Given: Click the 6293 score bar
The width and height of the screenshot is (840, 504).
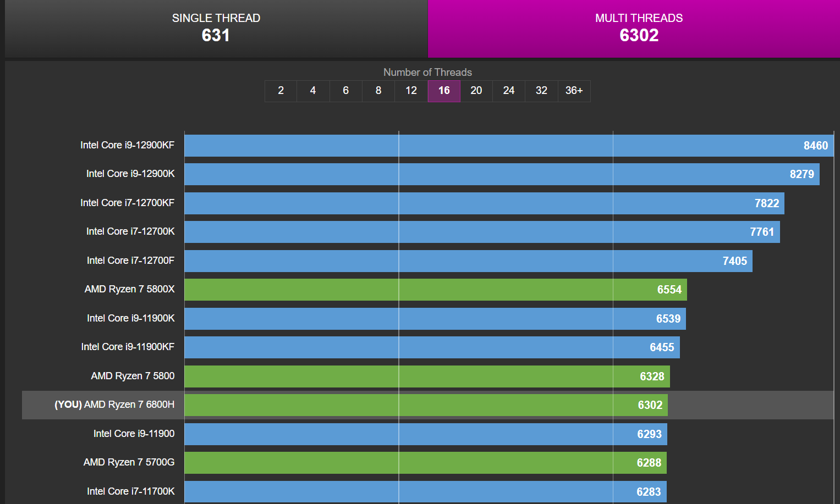Looking at the screenshot, I should click(426, 434).
